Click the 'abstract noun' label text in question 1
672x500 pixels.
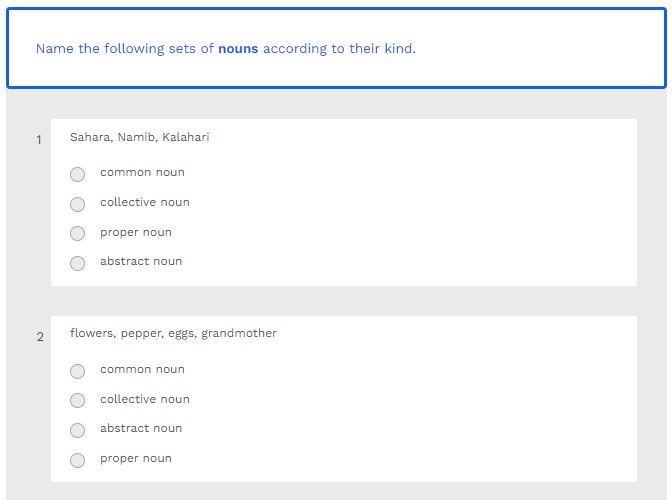click(x=141, y=261)
